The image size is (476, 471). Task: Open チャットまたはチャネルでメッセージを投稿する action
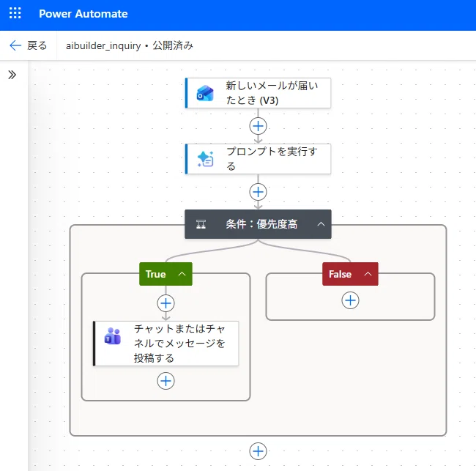[x=166, y=344]
